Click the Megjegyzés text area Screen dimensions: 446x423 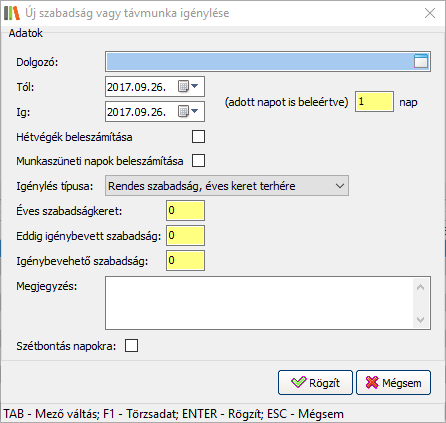[259, 303]
